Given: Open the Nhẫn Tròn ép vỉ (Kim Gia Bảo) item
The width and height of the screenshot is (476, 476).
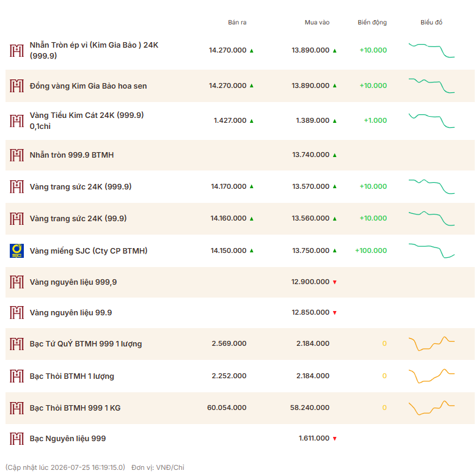Looking at the screenshot, I should (94, 50).
